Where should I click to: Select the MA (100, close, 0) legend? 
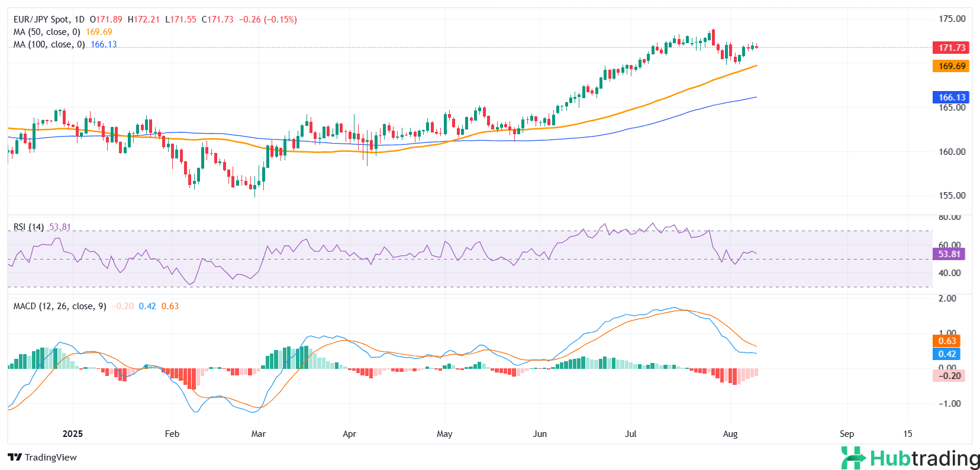(x=49, y=44)
